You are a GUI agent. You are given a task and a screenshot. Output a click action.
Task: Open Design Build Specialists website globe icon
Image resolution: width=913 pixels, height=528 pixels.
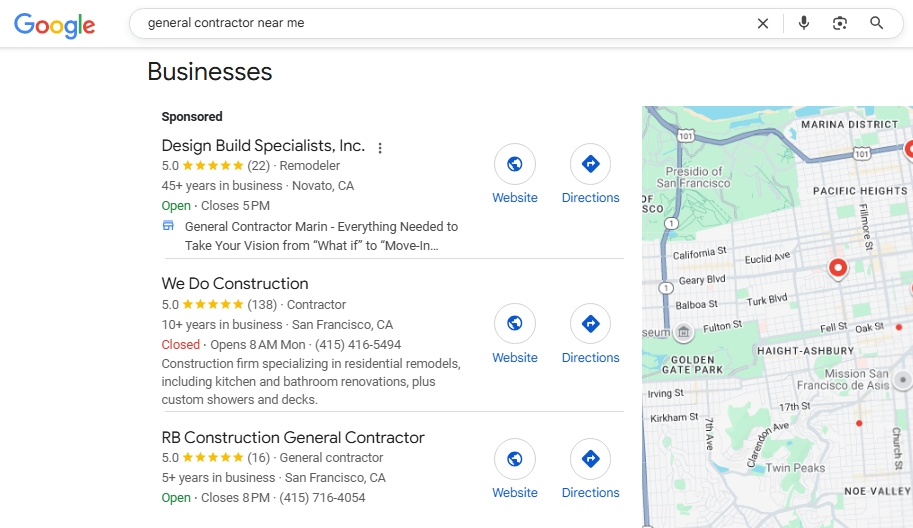pos(515,164)
